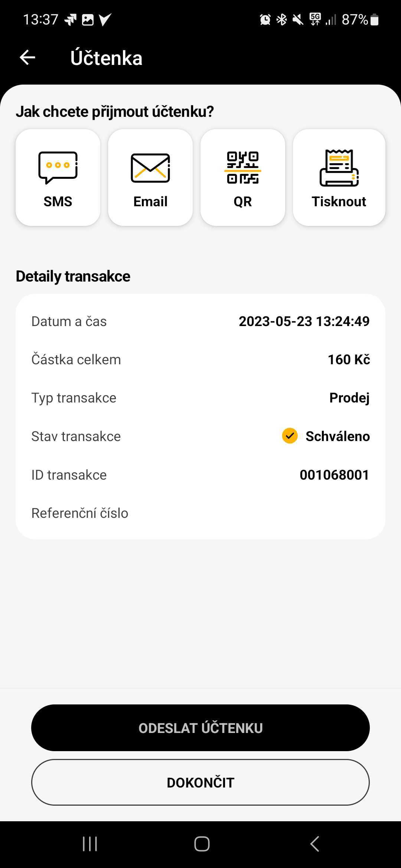The image size is (401, 868).
Task: Select Tisknout print receipt option
Action: point(339,177)
